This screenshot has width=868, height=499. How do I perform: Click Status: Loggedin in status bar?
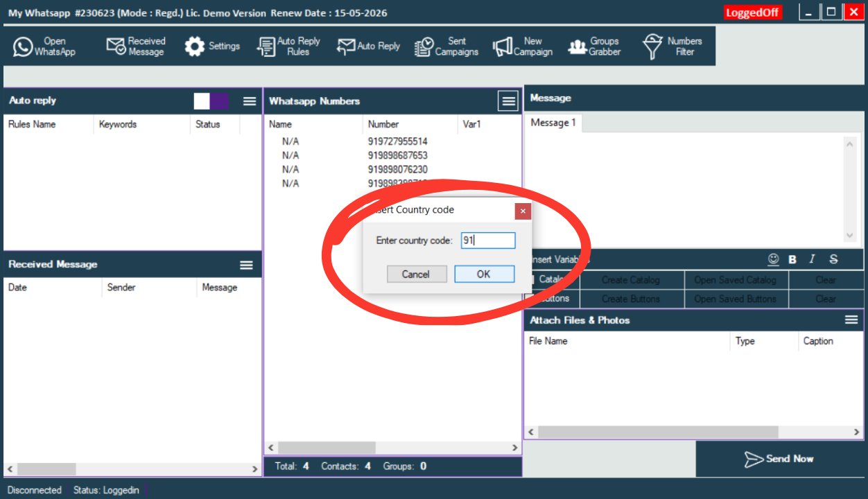(x=106, y=490)
